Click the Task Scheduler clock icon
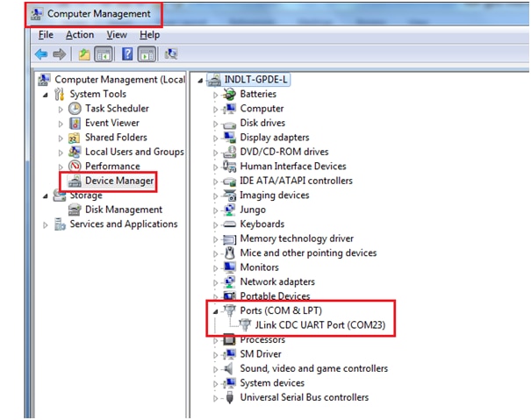Image resolution: width=531 pixels, height=420 pixels. [75, 109]
